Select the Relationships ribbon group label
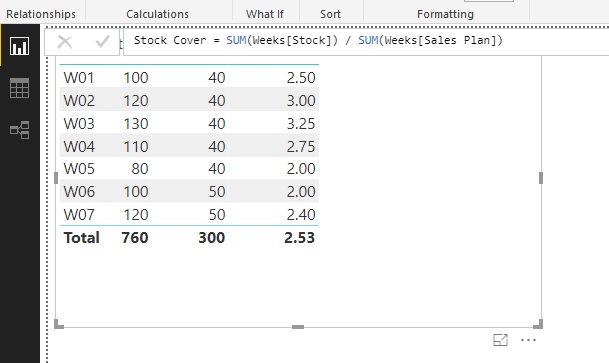Screen dimensions: 609x363 (41, 14)
